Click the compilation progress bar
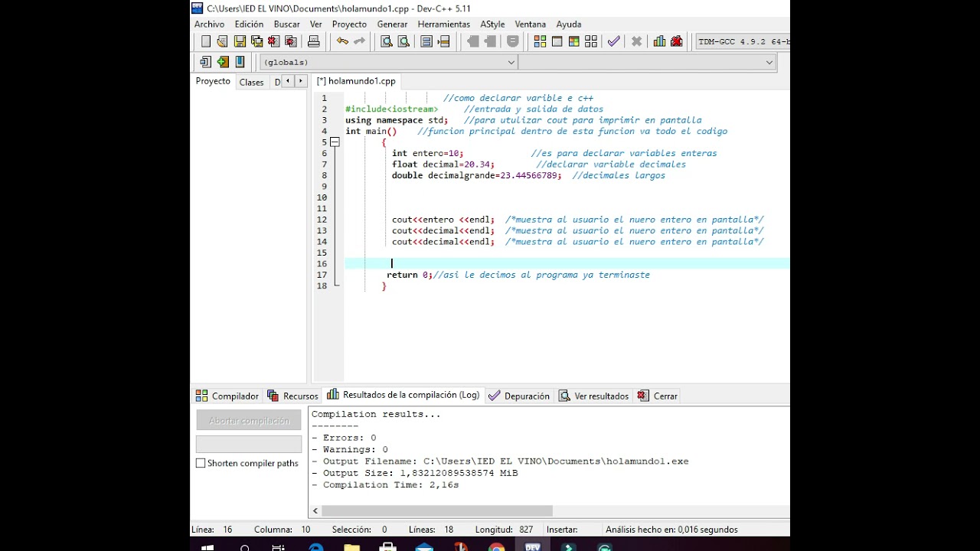 pyautogui.click(x=249, y=444)
